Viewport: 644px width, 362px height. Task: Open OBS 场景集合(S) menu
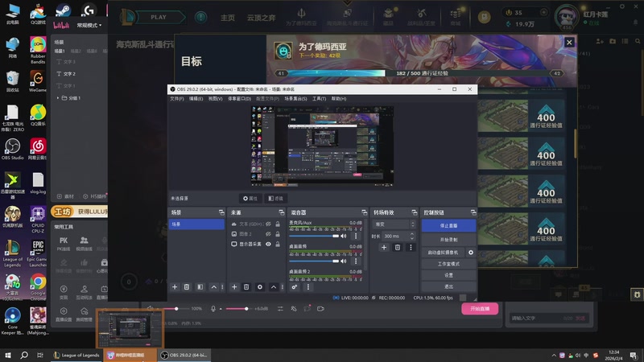295,99
